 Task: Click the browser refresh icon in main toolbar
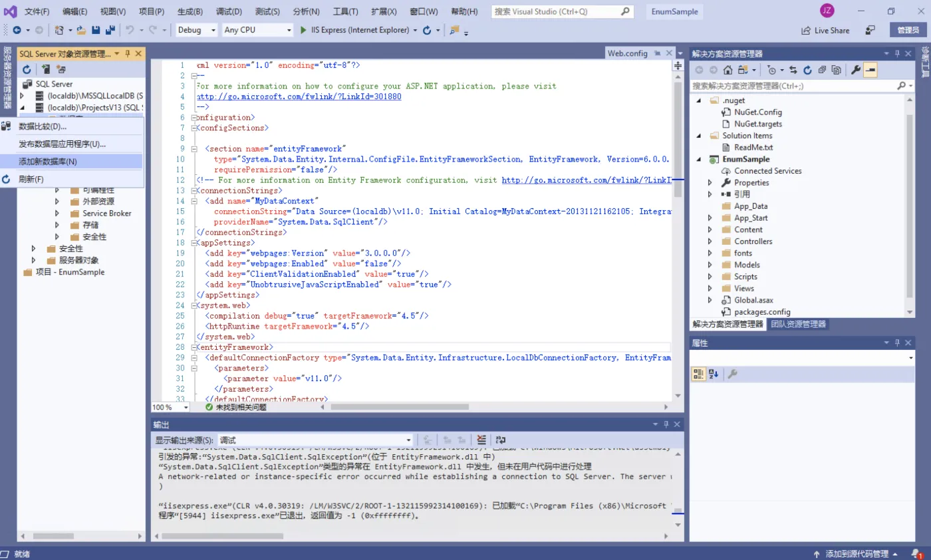tap(427, 30)
